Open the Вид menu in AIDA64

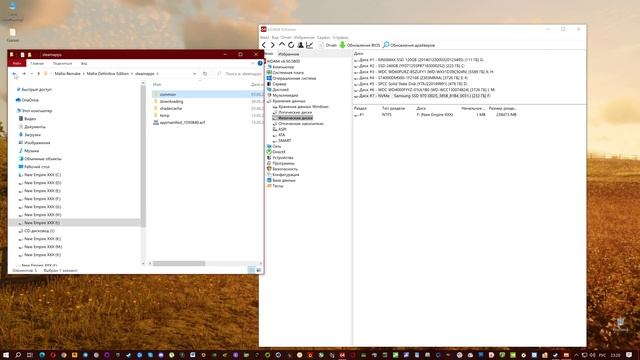coord(275,38)
